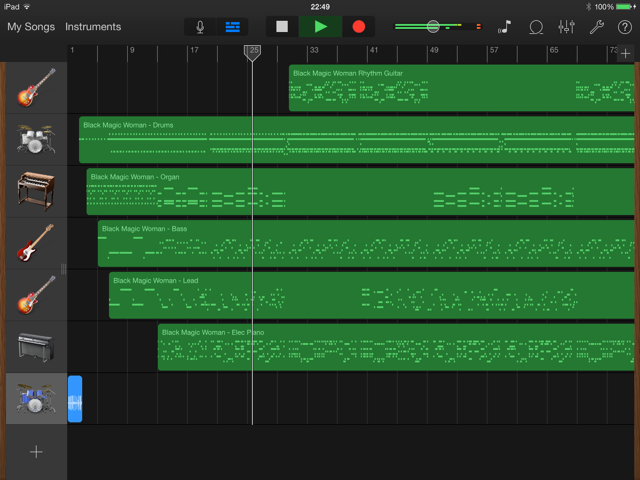Select the Tracks view button
Screen dimensions: 640x480
[x=233, y=27]
